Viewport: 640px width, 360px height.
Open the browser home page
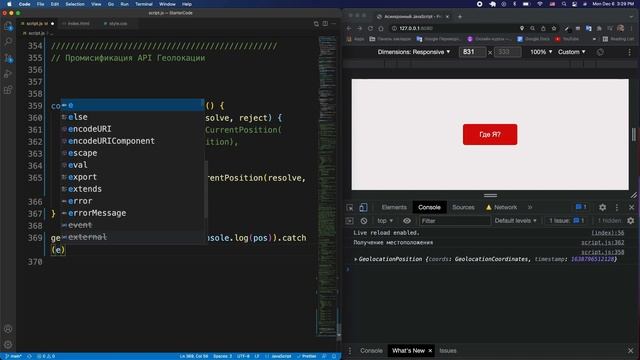pyautogui.click(x=381, y=29)
